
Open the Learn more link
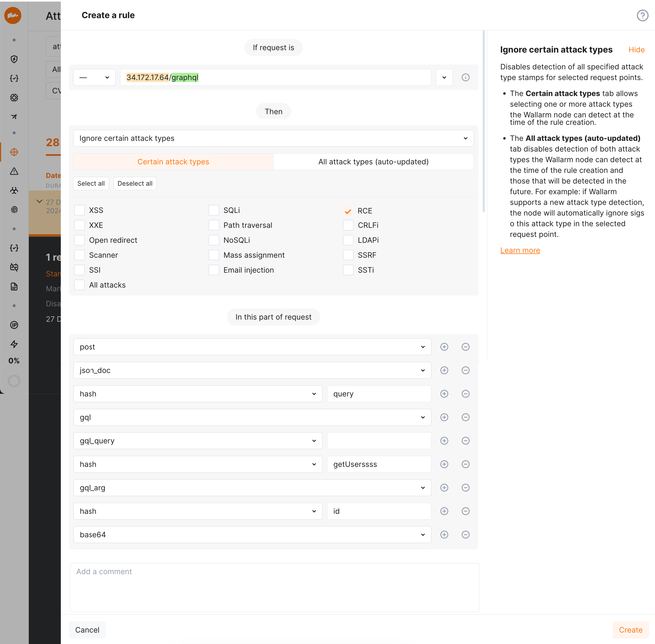pos(520,250)
